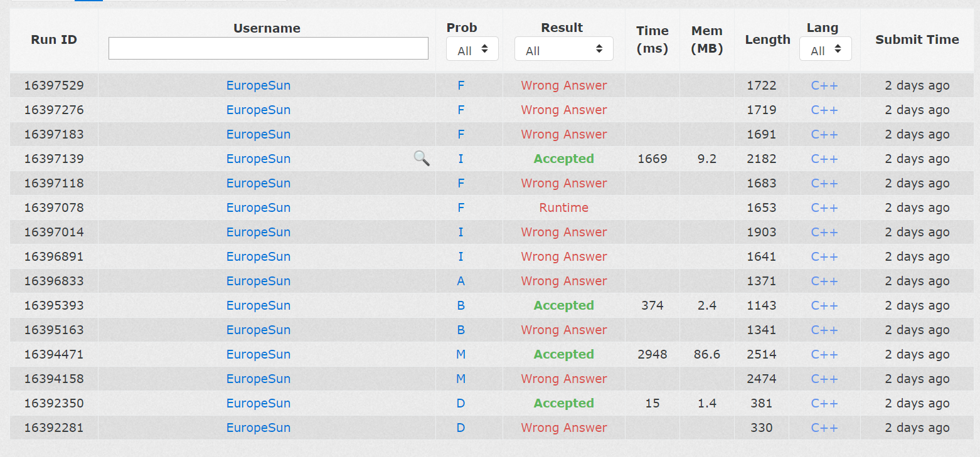Click the Runtime result of run 16397078
The width and height of the screenshot is (980, 457).
(x=563, y=207)
